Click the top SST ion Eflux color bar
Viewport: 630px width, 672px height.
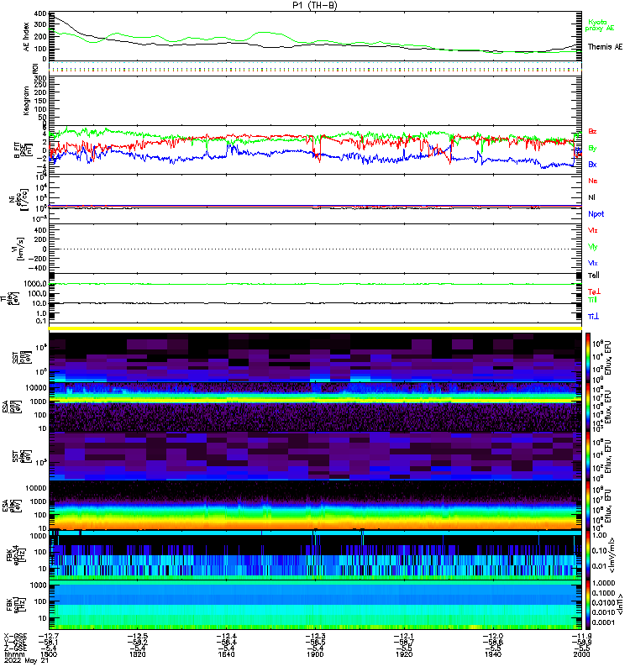click(588, 358)
